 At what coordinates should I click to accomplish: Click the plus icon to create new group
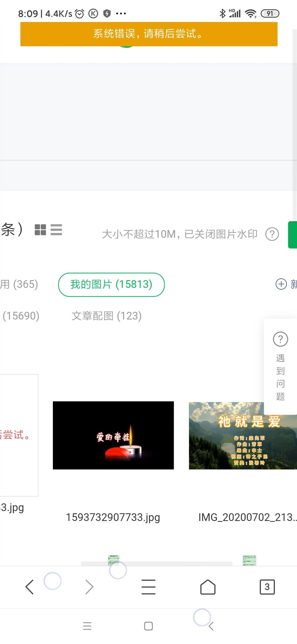281,284
